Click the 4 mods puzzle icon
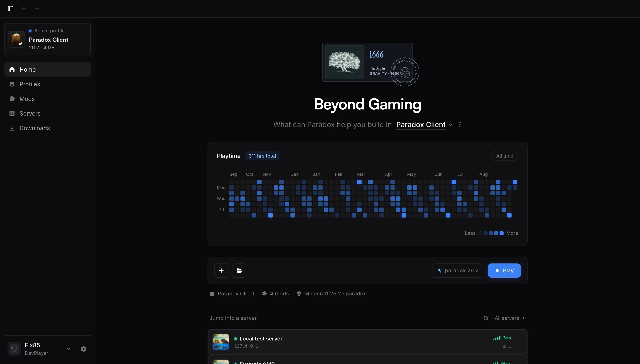 [x=264, y=293]
